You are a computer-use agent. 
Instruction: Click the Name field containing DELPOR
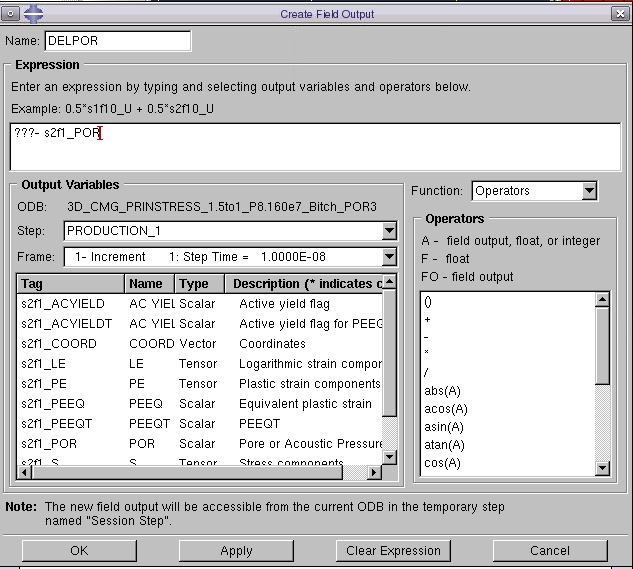(118, 41)
